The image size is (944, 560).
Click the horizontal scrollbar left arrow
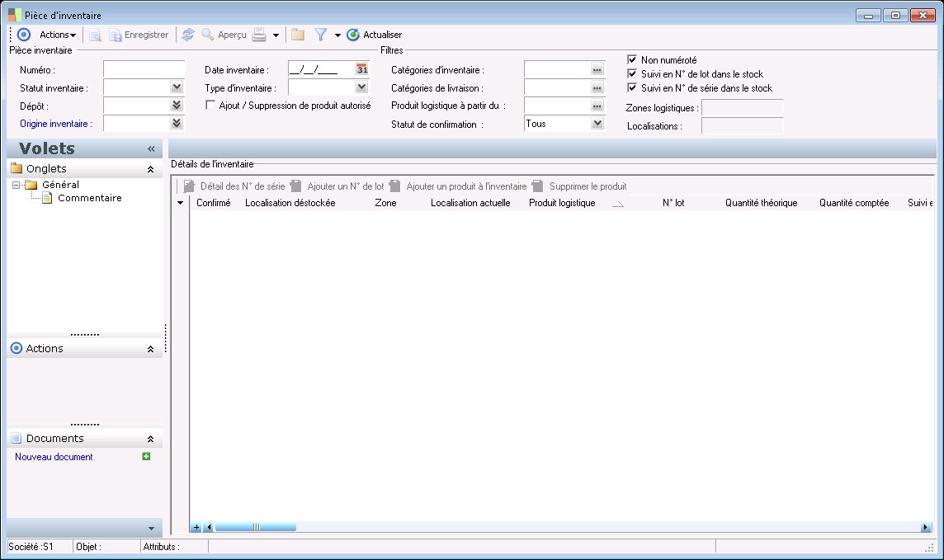point(209,528)
